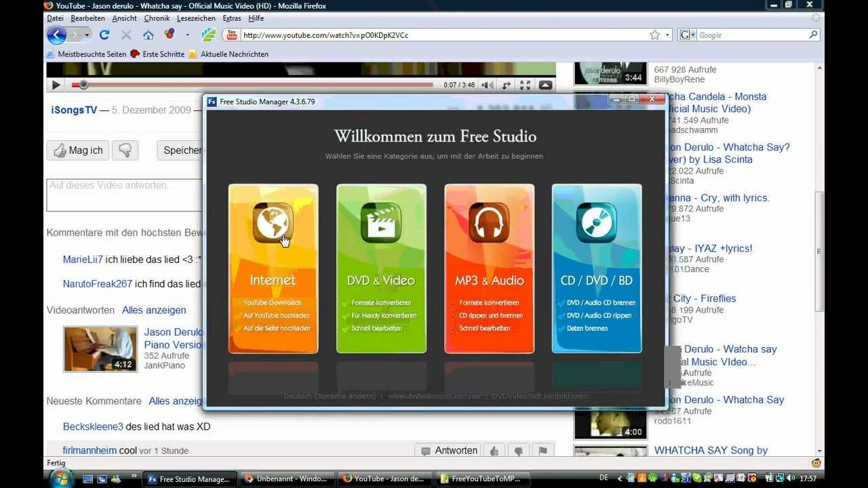
Task: Expand the quick launch chevron on taskbar
Action: coord(133,476)
